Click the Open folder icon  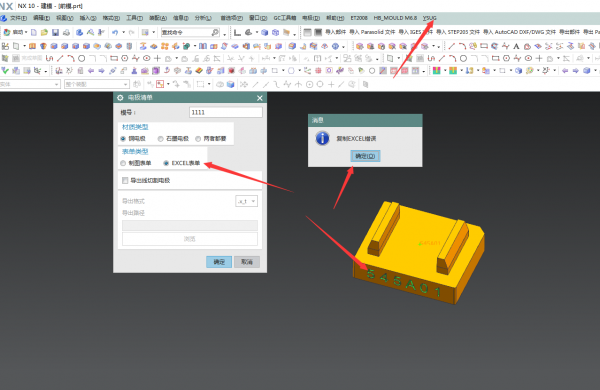(x=44, y=33)
